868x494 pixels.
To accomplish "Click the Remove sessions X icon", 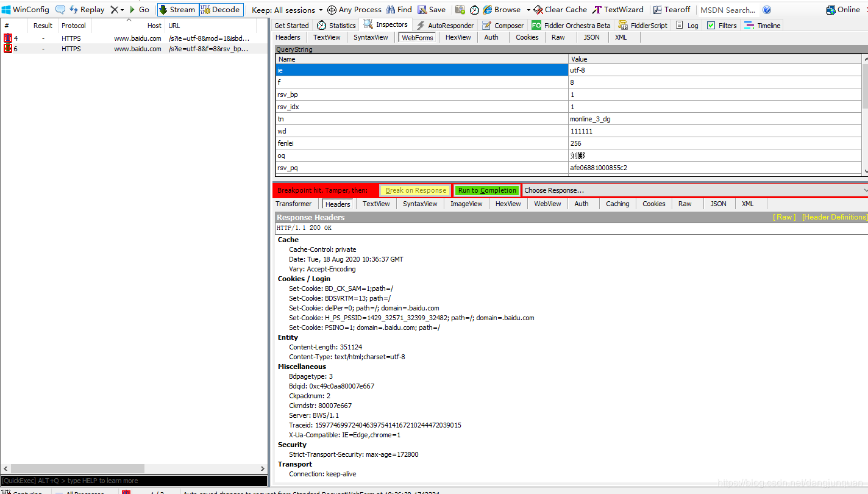I will click(x=114, y=10).
